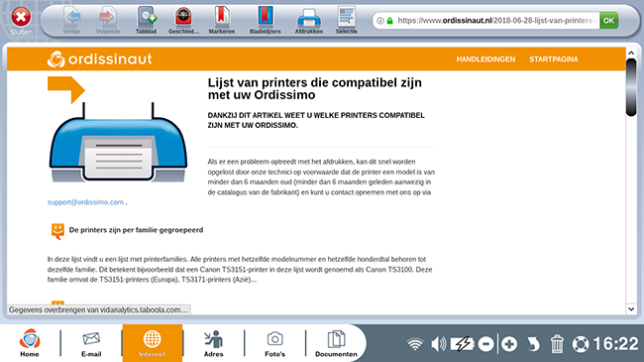Click the vertical scrollbar thumb
The image size is (644, 362).
pos(631,87)
